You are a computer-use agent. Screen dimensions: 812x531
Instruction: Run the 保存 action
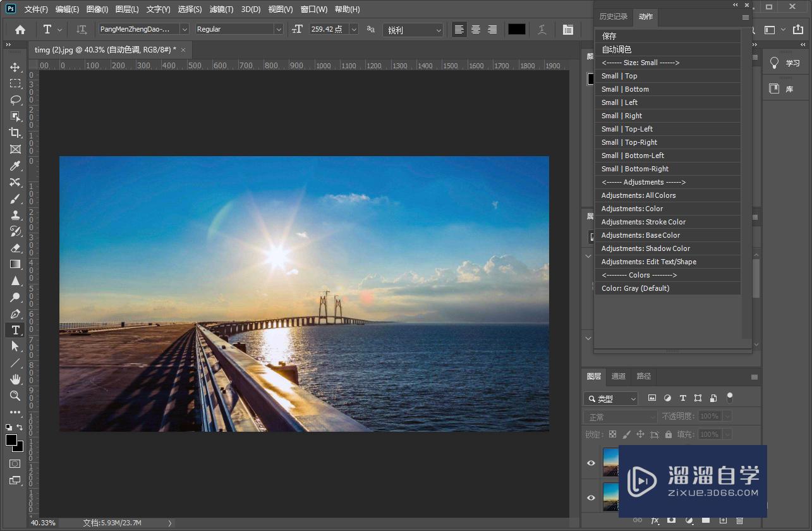pos(667,36)
